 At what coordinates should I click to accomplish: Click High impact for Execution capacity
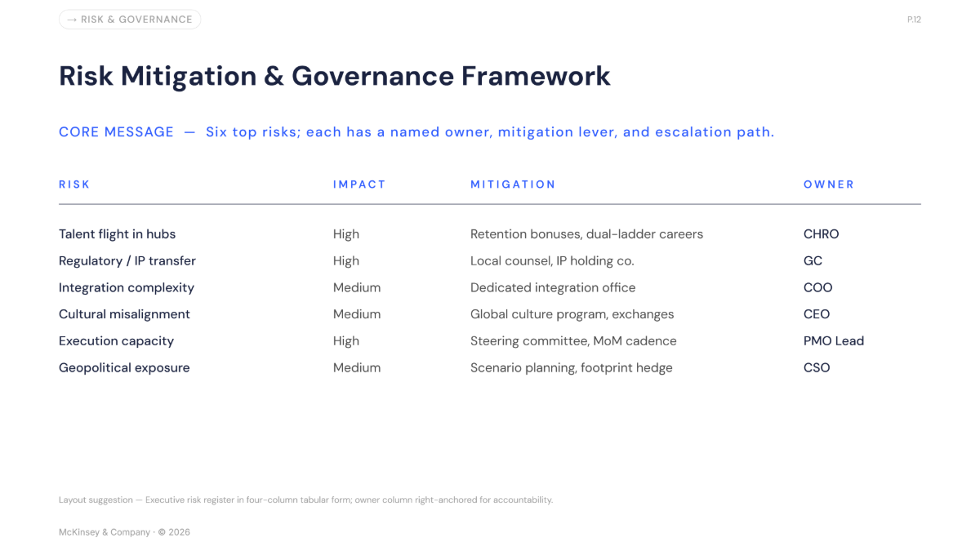(346, 341)
